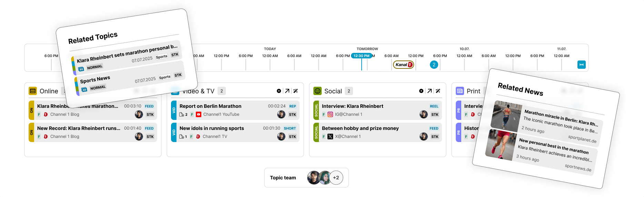Click the Kanal 1 timeline marker
Viewport: 644px width, 197px height.
point(403,65)
